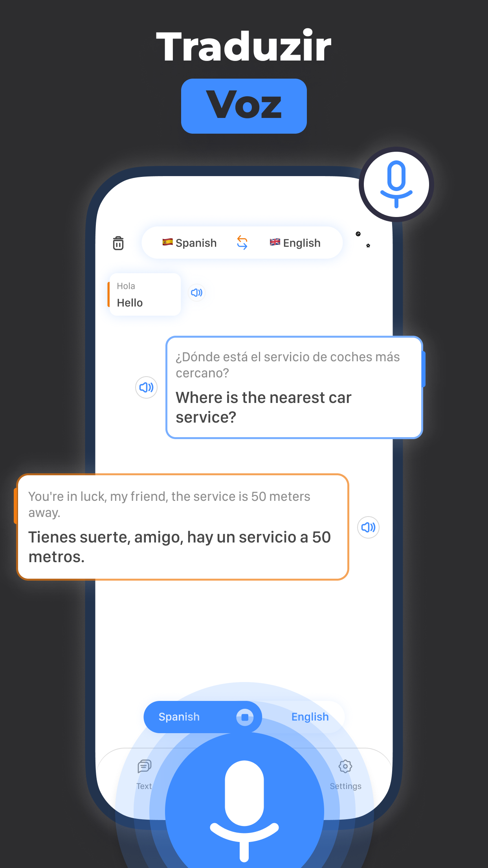The height and width of the screenshot is (868, 488).
Task: Switch voice input to English
Action: point(310,717)
